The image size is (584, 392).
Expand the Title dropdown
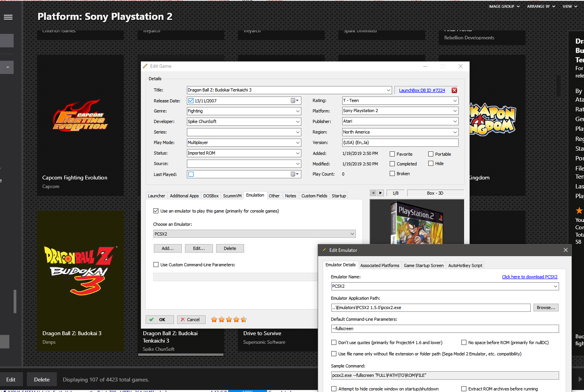(388, 90)
